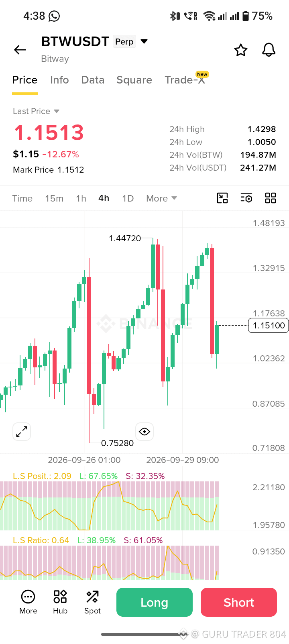The width and height of the screenshot is (289, 644).
Task: Open chart indicator settings icon
Action: pyautogui.click(x=246, y=198)
